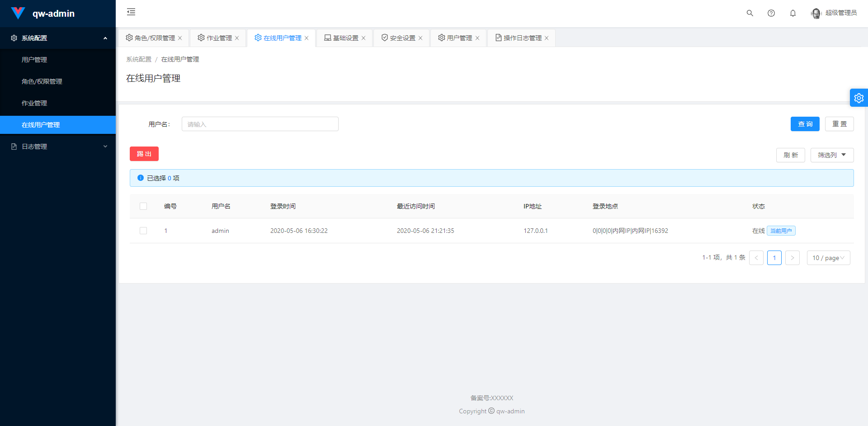Open notifications bell icon

[793, 13]
